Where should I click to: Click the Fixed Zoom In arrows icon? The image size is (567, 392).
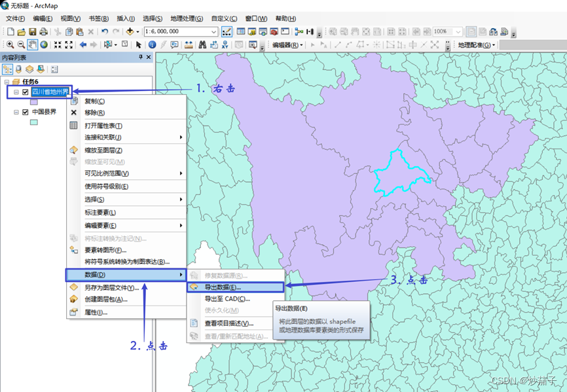point(58,45)
